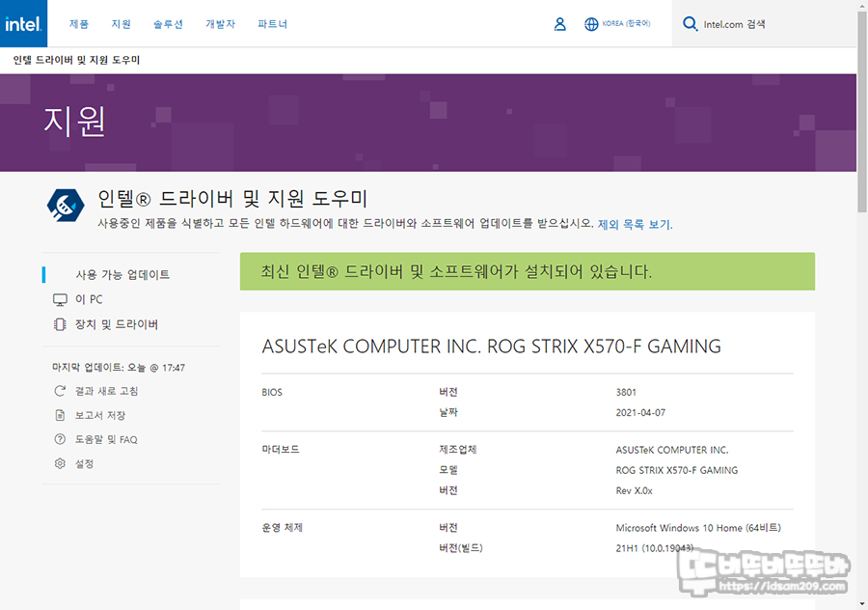Click the Rev X.0x value
Image resolution: width=868 pixels, height=610 pixels.
pos(634,491)
